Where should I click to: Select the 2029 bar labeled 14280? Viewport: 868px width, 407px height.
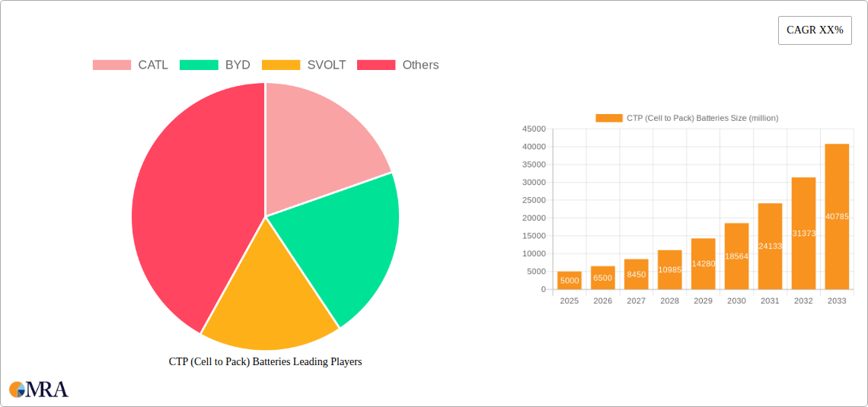[x=703, y=264]
